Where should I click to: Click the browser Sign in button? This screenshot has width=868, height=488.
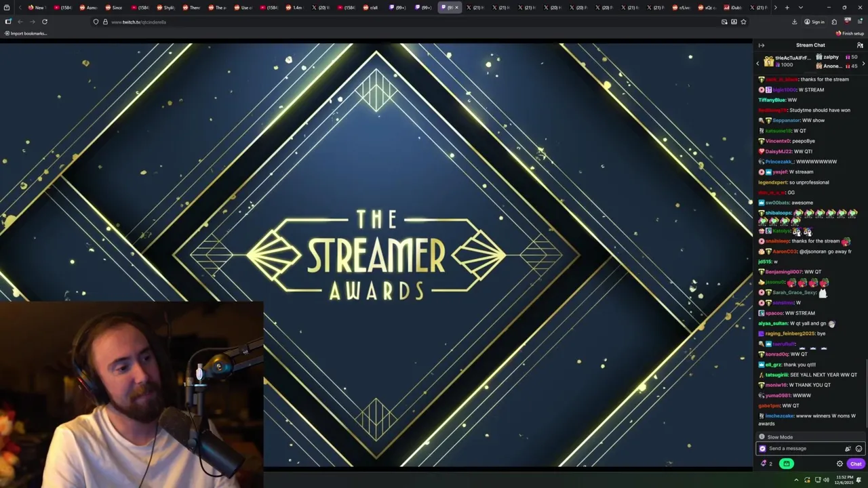click(814, 22)
